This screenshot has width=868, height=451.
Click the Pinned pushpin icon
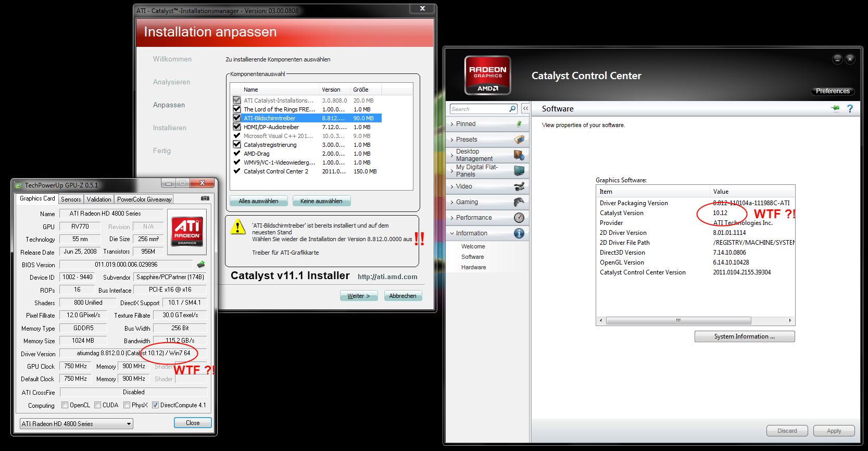click(x=519, y=124)
